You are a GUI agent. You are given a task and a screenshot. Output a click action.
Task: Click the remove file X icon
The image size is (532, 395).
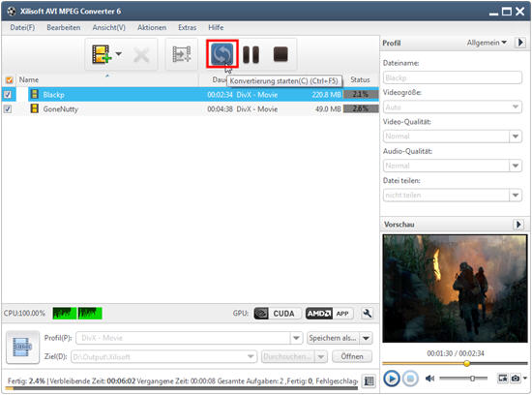[x=141, y=54]
